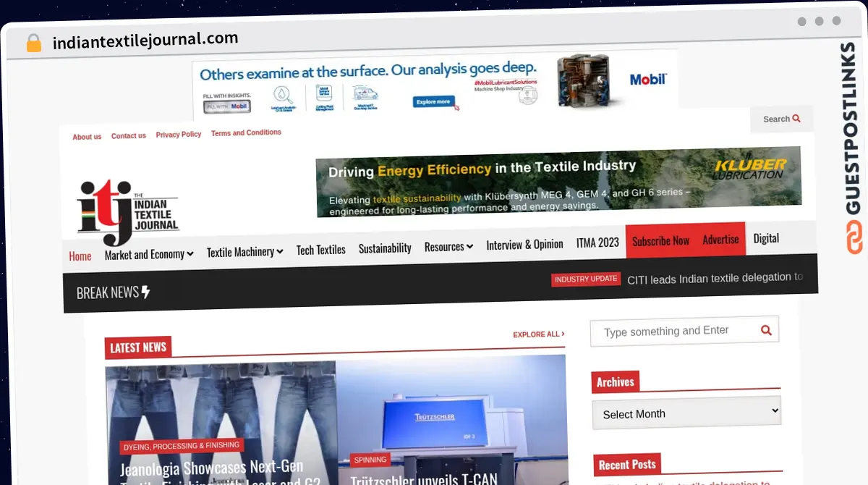Click the Recent Posts sidebar heading
Viewport: 868px width, 485px height.
coord(627,465)
